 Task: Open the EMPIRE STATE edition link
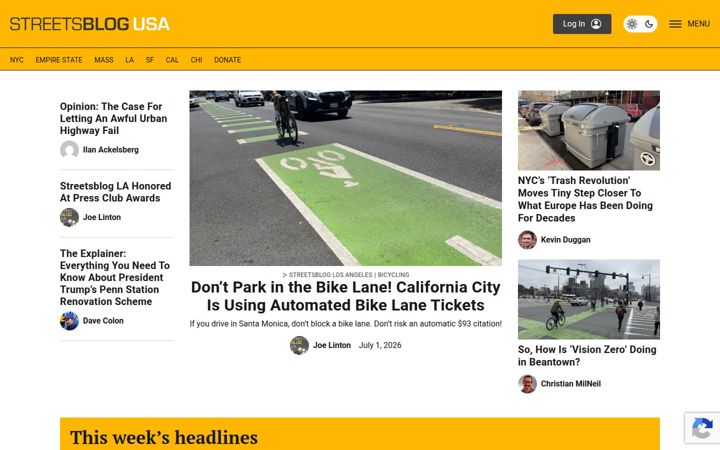[x=59, y=60]
